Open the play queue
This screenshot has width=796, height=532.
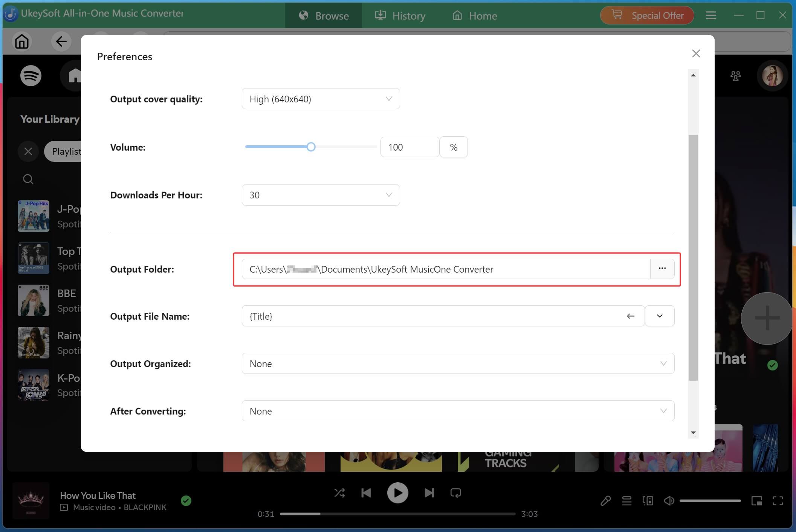[626, 500]
